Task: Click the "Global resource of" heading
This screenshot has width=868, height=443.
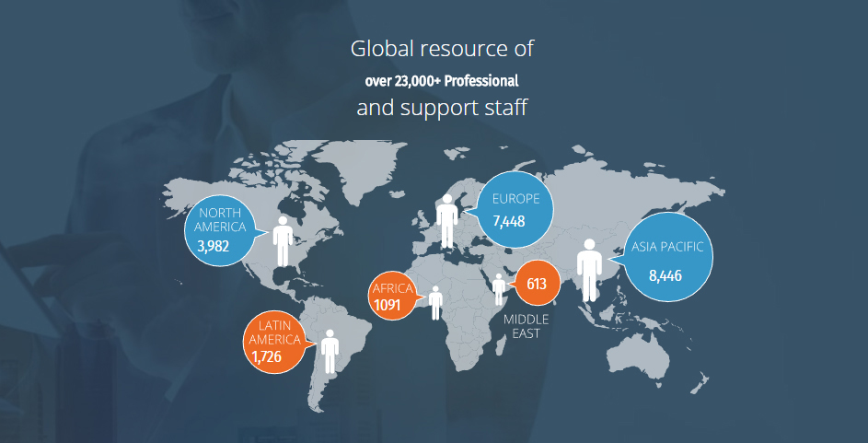Action: click(442, 49)
